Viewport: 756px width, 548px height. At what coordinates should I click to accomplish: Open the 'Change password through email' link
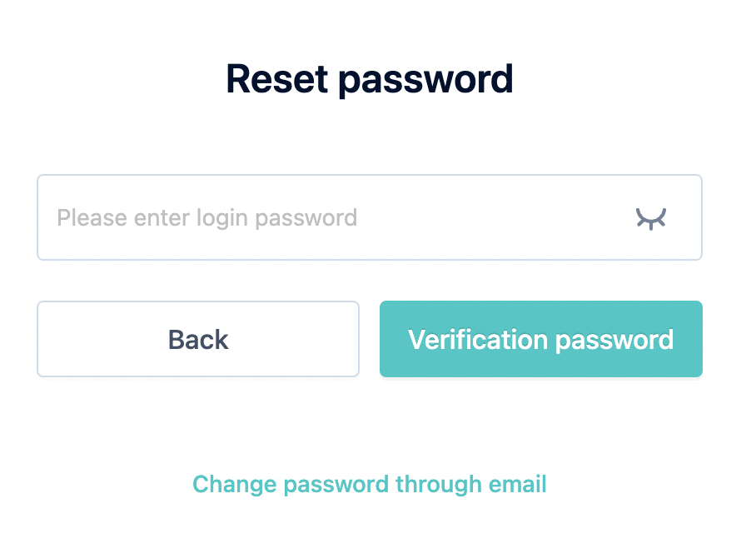click(370, 485)
